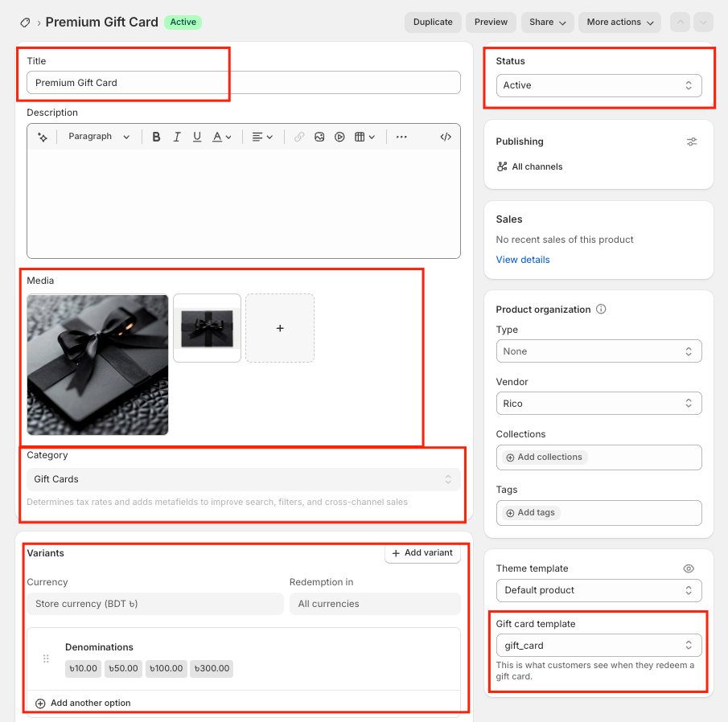This screenshot has width=728, height=722.
Task: Click the ৳300.00 denomination chip
Action: click(x=212, y=669)
